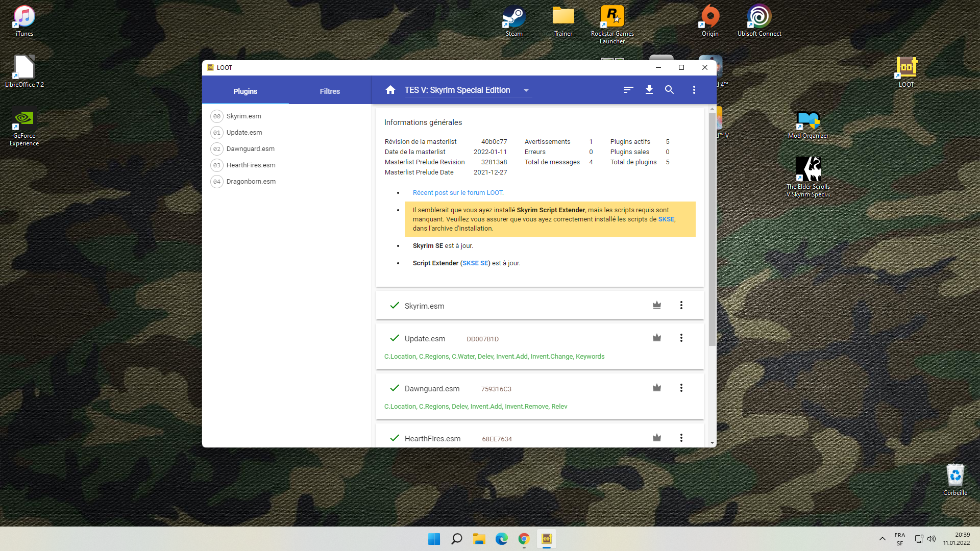This screenshot has height=551, width=980.
Task: Click crown icon on Skyrim.esm card
Action: pos(657,305)
